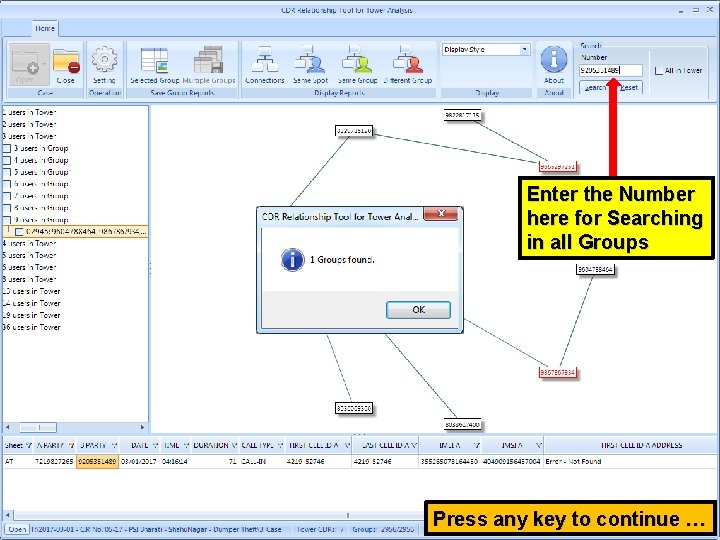
Task: Select '19 users in Tower' tree item
Action: [31, 315]
